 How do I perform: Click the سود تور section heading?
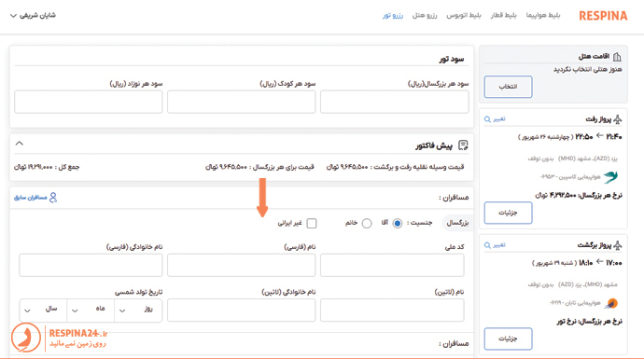point(452,59)
